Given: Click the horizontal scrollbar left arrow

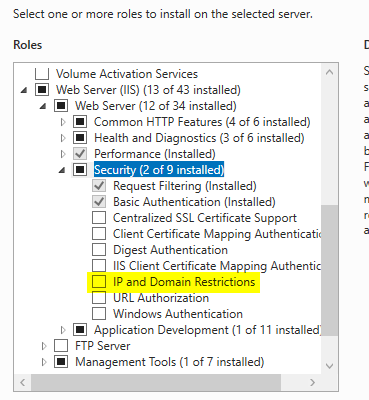Looking at the screenshot, I should point(23,382).
